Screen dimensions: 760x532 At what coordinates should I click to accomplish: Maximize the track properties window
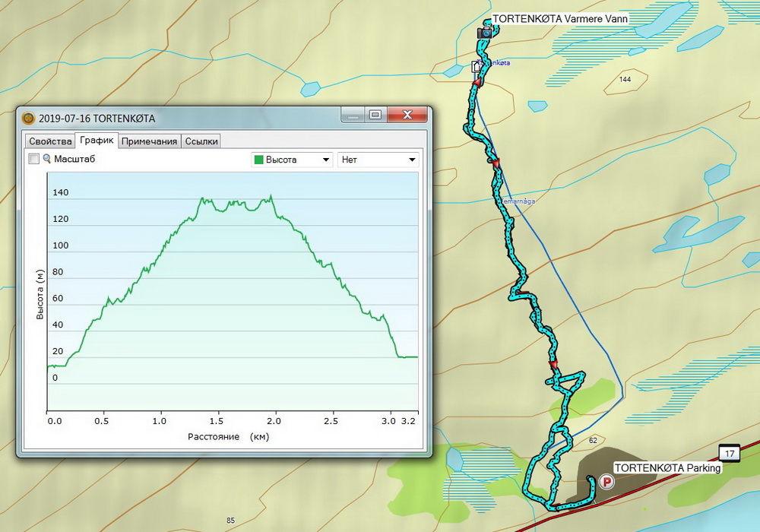[x=374, y=115]
